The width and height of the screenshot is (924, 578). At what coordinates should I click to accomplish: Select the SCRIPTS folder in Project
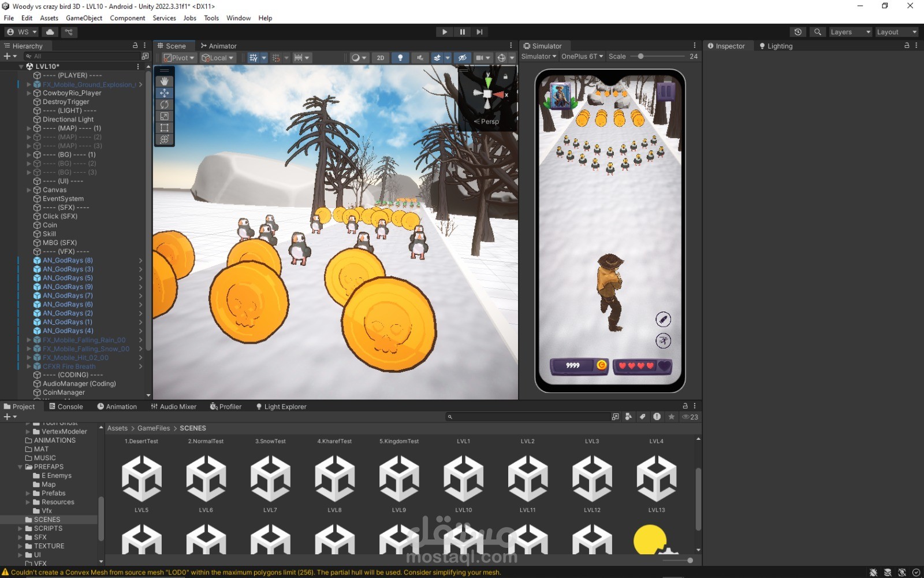[48, 528]
